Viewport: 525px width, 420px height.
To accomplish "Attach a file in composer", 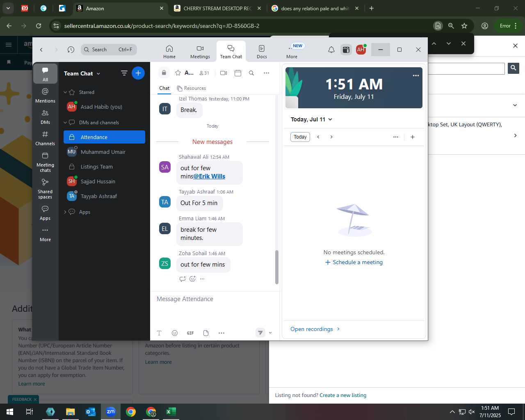I will click(206, 333).
